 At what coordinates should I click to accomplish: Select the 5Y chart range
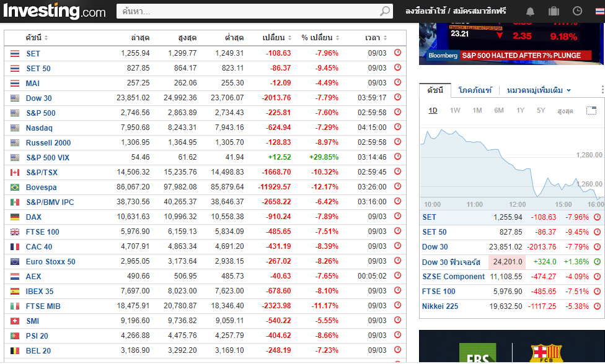point(541,111)
